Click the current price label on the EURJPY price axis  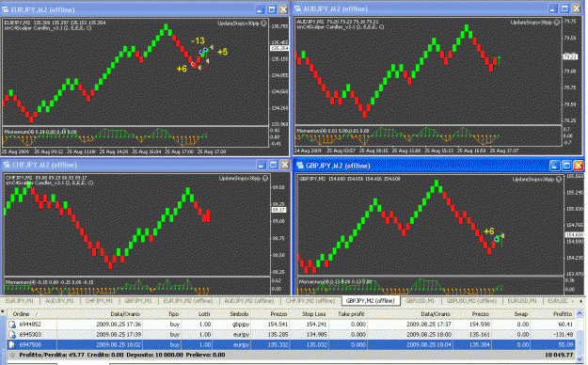[x=279, y=48]
